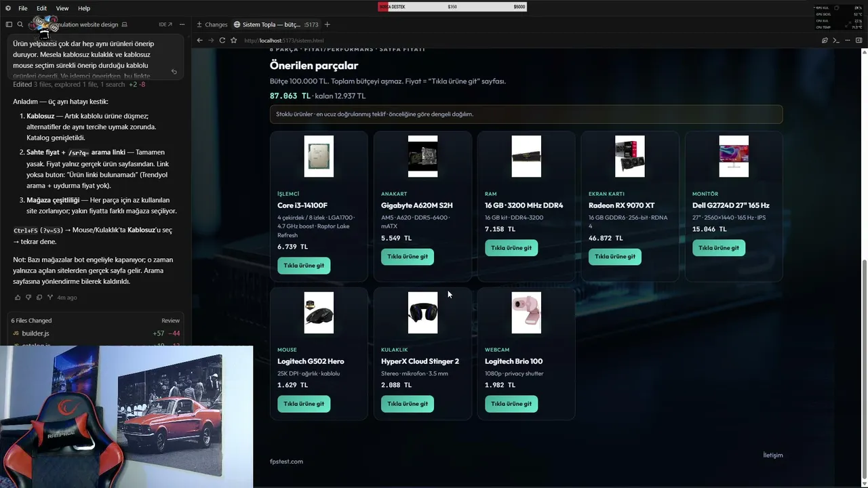
Task: Toggle the right side panel icon
Action: click(859, 41)
